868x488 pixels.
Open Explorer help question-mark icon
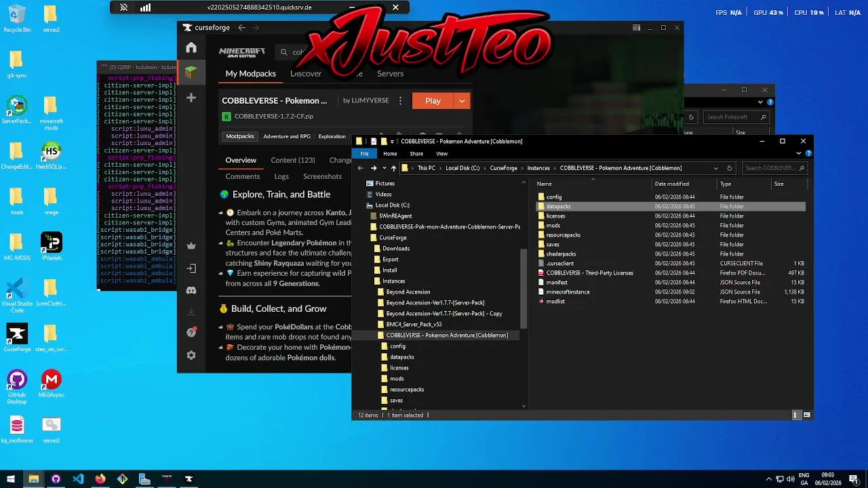coord(808,154)
